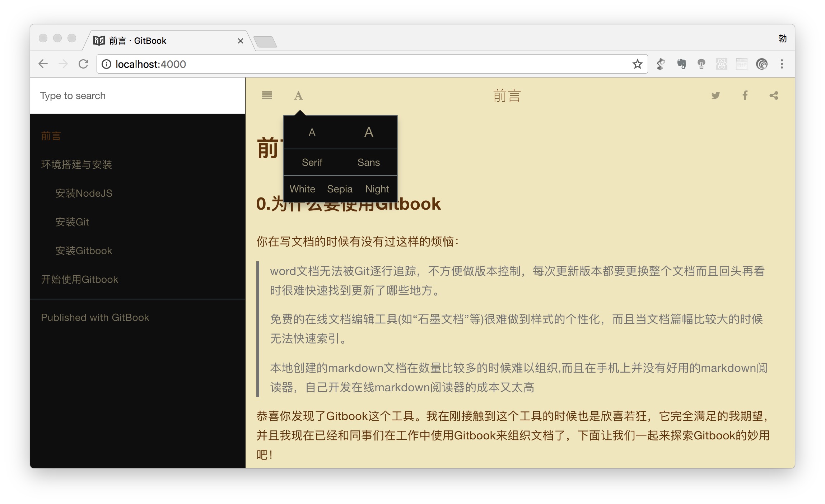Open 安装NodeJS chapter in sidebar
This screenshot has height=504, width=825.
point(84,193)
